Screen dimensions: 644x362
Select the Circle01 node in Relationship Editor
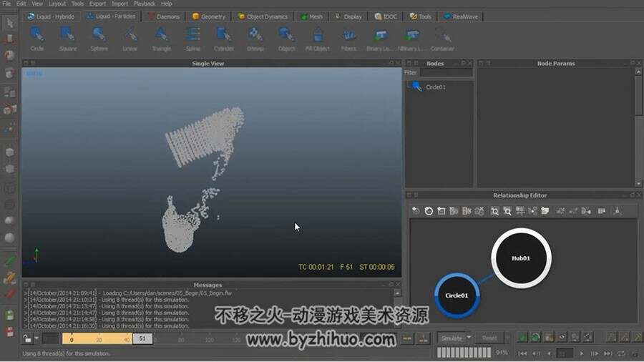tap(457, 295)
